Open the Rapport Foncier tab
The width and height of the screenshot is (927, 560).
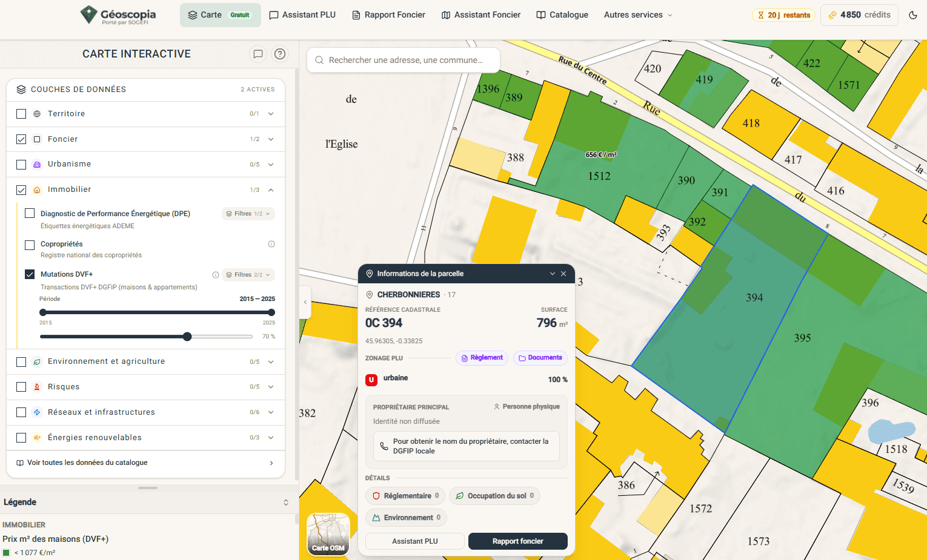[388, 15]
